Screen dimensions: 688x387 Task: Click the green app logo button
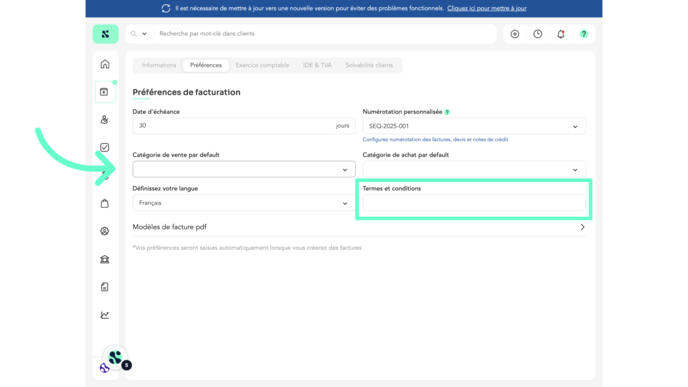point(105,34)
